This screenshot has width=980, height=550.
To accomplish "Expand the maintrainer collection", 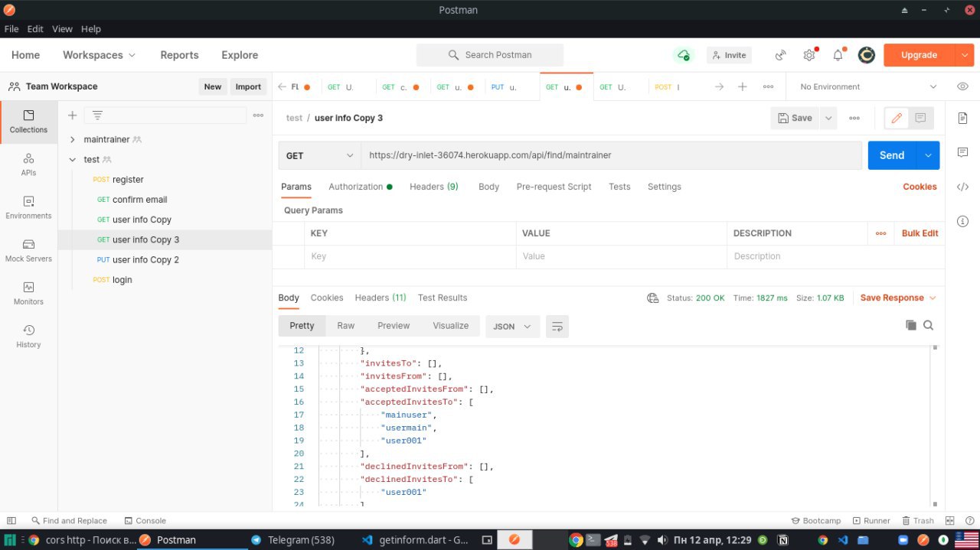I will [x=73, y=140].
